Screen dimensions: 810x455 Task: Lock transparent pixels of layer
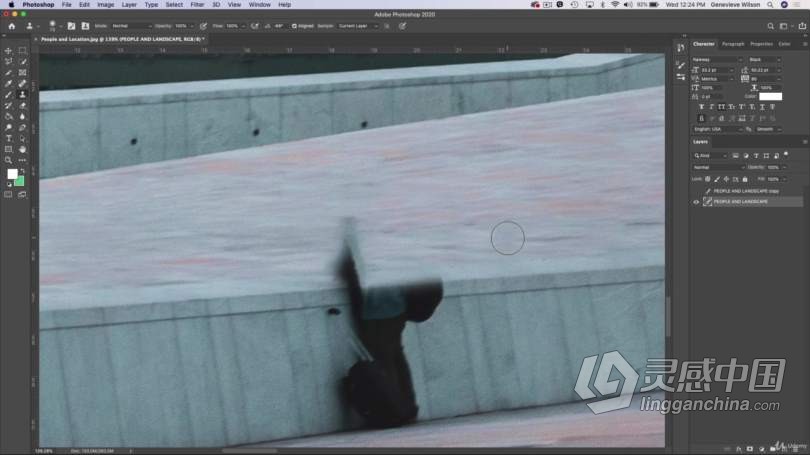click(x=708, y=179)
